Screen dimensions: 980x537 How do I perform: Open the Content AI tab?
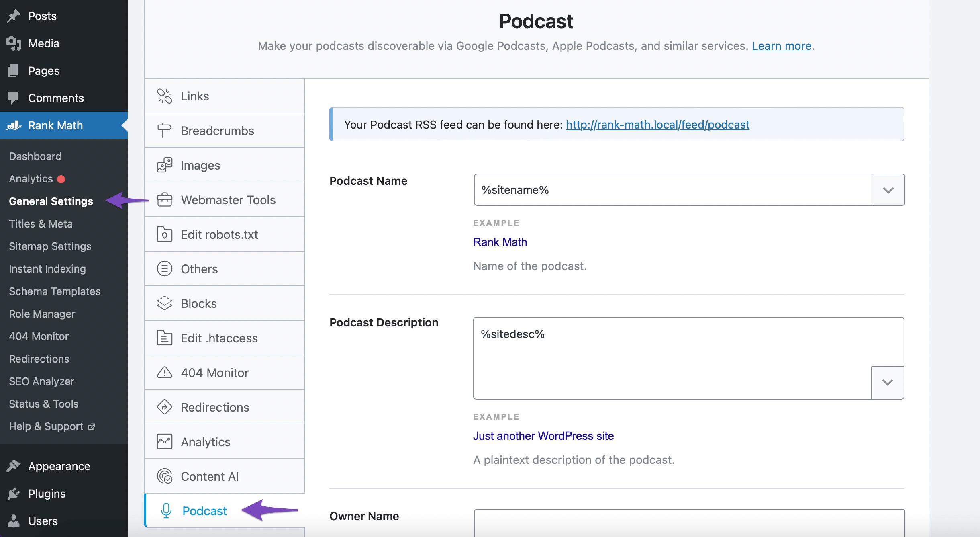click(225, 476)
